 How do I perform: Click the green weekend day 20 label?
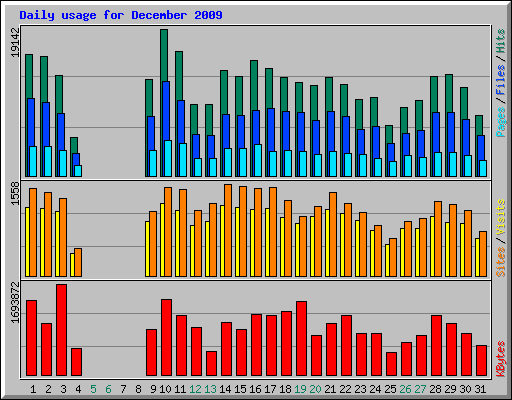[x=315, y=389]
